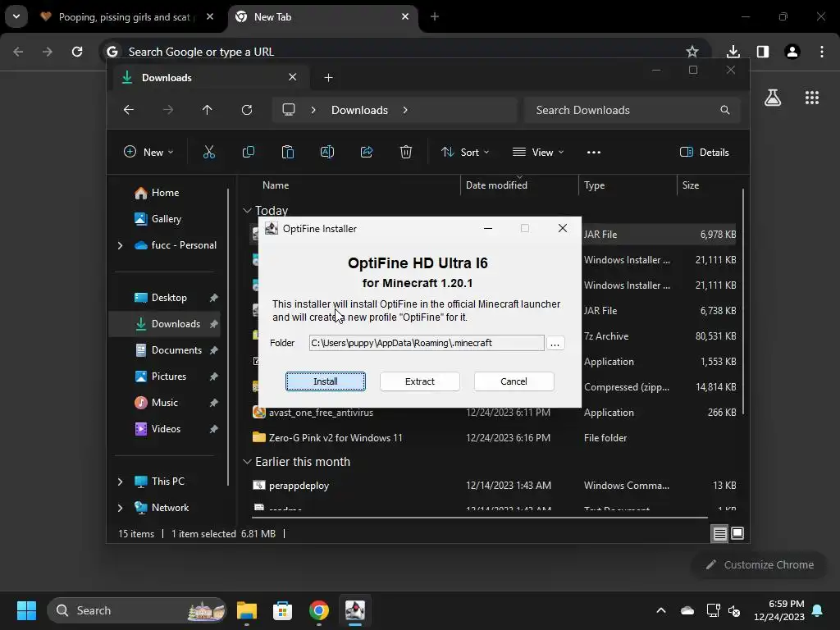Open Pictures in the navigation pane
840x630 pixels.
(x=169, y=376)
